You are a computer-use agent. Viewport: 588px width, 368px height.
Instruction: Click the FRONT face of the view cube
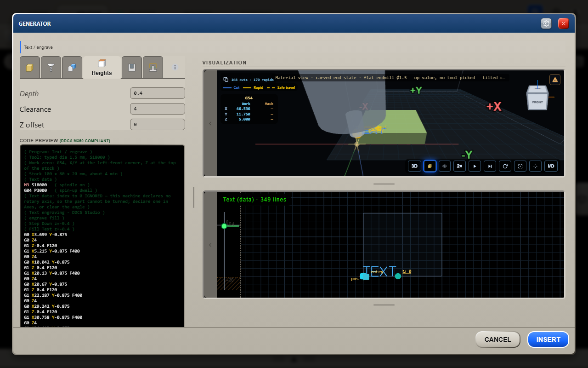pyautogui.click(x=537, y=102)
